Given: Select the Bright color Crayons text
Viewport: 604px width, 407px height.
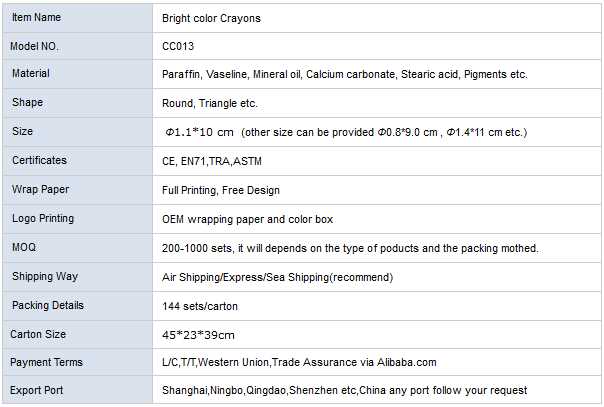Looking at the screenshot, I should click(212, 18).
